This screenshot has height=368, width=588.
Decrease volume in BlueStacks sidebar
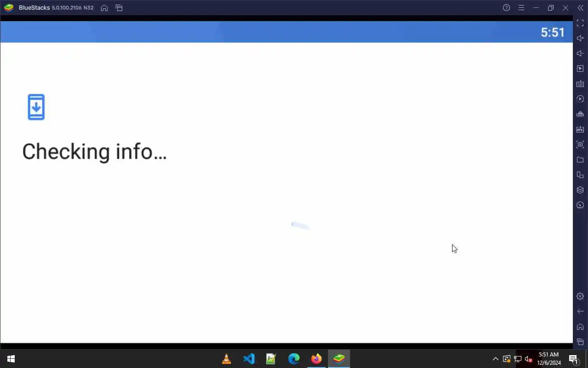(580, 53)
